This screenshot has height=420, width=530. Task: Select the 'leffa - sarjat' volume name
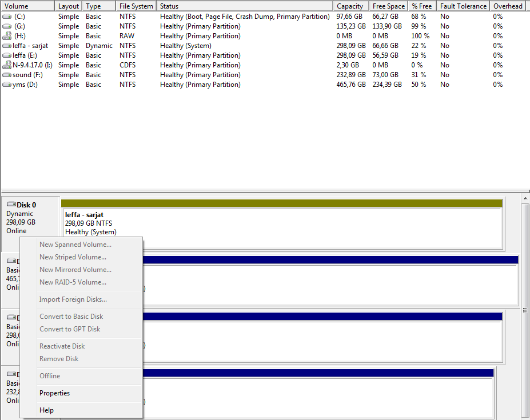30,46
